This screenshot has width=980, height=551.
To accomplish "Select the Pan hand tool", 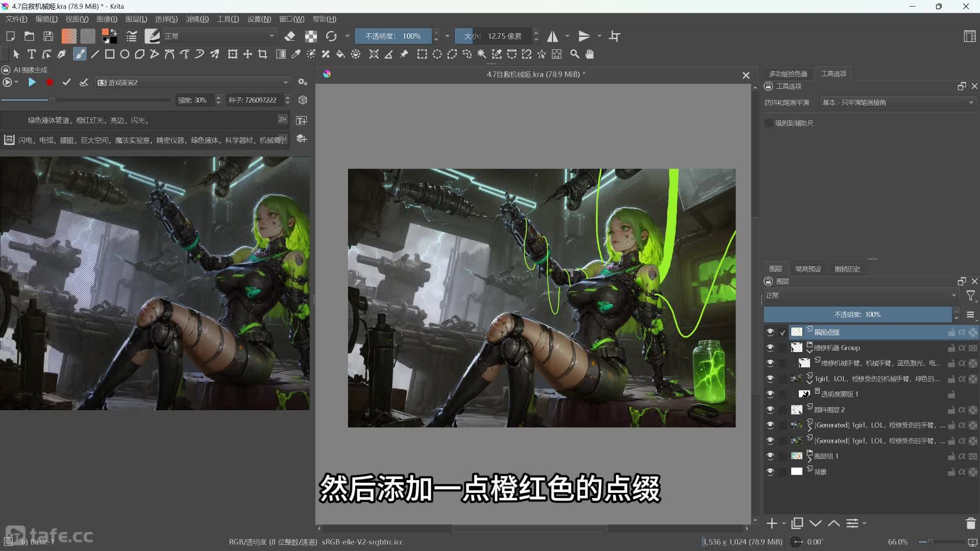I will click(590, 54).
